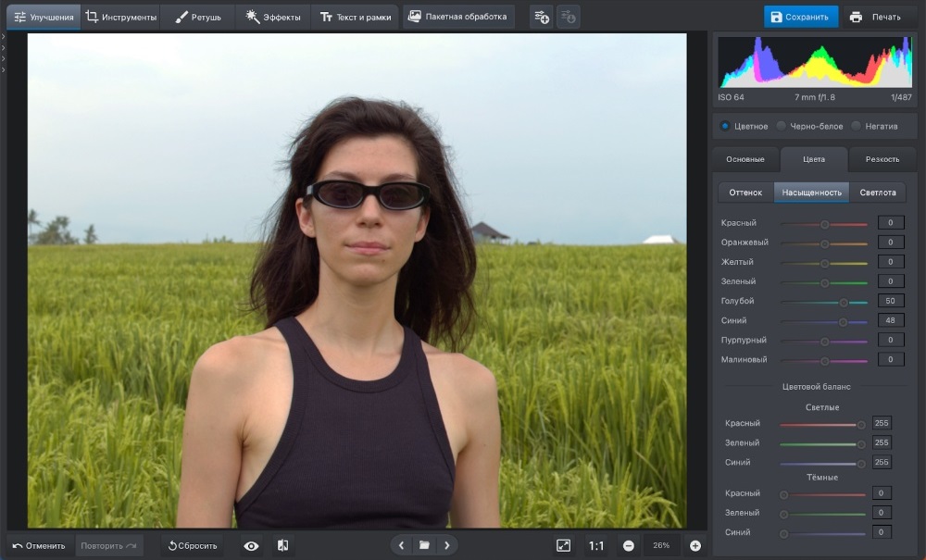Open the folder browse icon
Viewport: 926px width, 560px height.
(424, 546)
